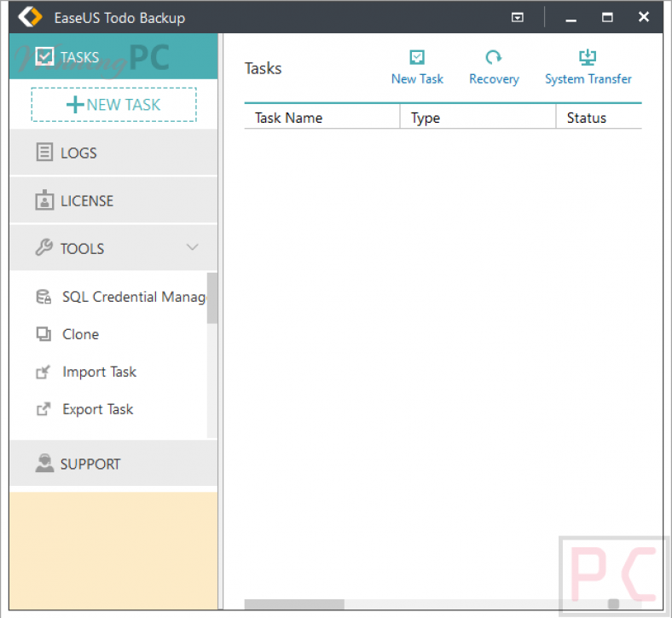Open the LICENSE section
The width and height of the screenshot is (672, 618).
pyautogui.click(x=113, y=200)
